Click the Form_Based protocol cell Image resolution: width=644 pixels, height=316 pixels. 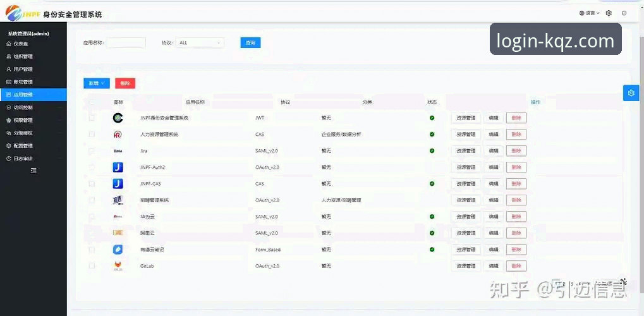point(268,250)
